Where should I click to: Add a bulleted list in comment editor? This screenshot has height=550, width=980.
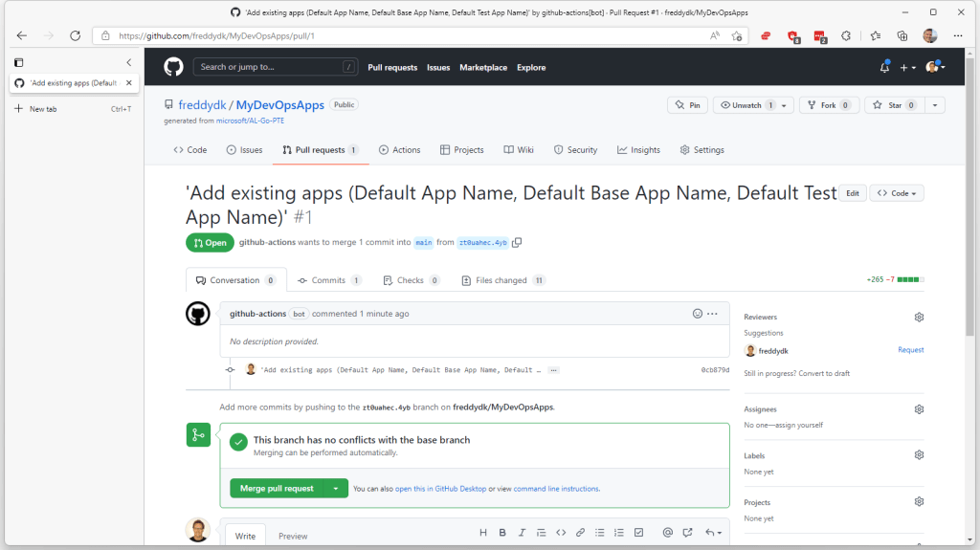[600, 533]
